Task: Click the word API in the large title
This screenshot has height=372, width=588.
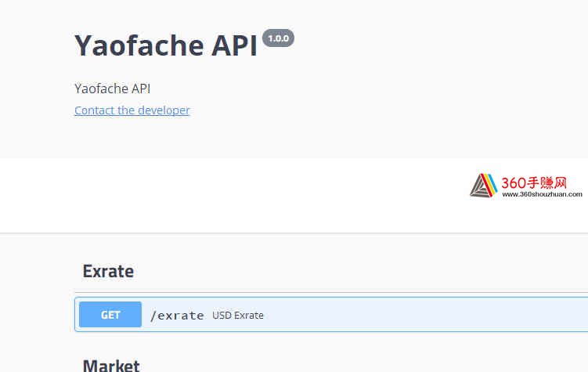Action: click(x=234, y=45)
